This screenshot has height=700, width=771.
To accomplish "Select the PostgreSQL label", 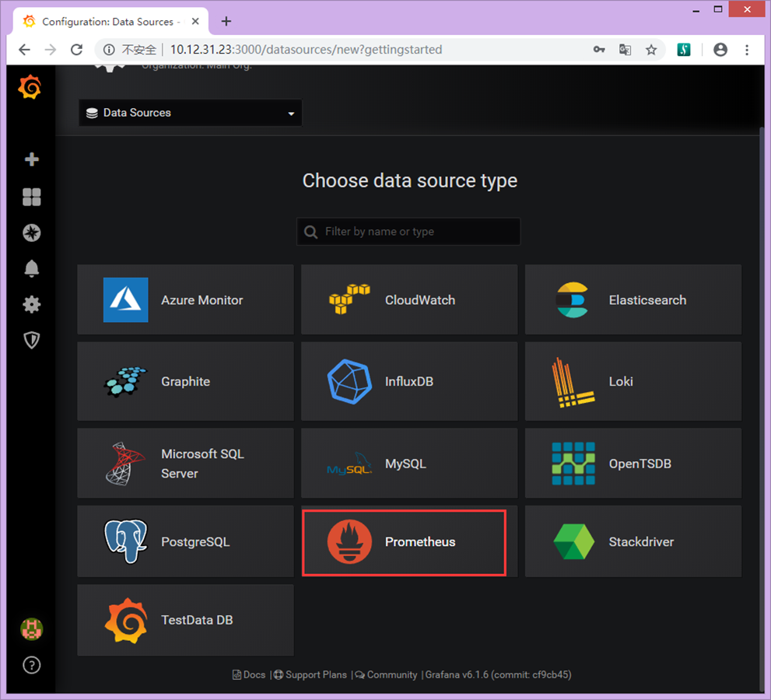I will [x=195, y=542].
